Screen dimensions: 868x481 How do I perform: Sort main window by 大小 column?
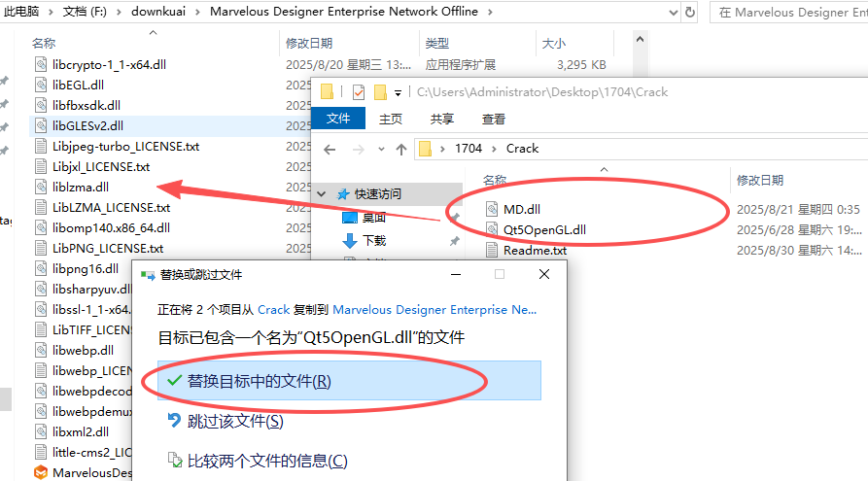click(554, 43)
